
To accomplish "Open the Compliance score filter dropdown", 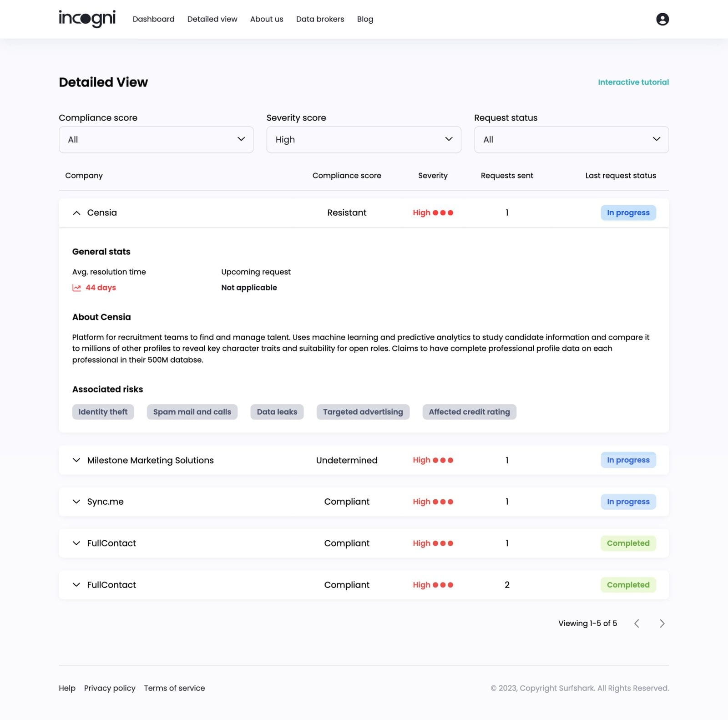I will pyautogui.click(x=156, y=140).
